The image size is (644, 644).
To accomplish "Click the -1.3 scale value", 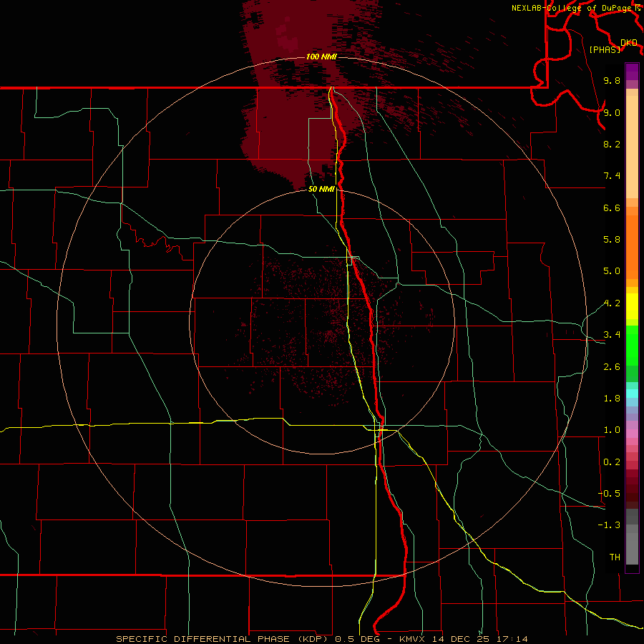I will [609, 525].
